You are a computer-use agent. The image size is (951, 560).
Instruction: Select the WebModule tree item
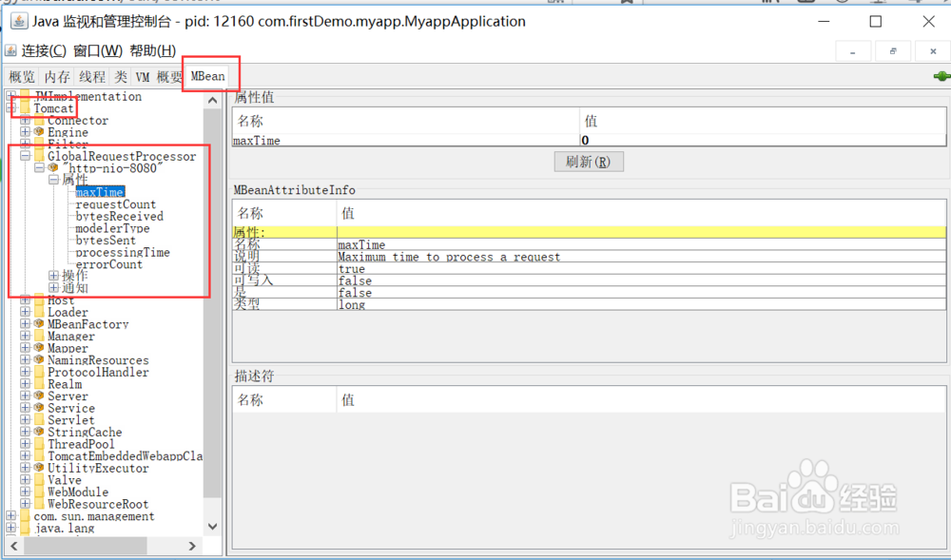click(x=78, y=492)
